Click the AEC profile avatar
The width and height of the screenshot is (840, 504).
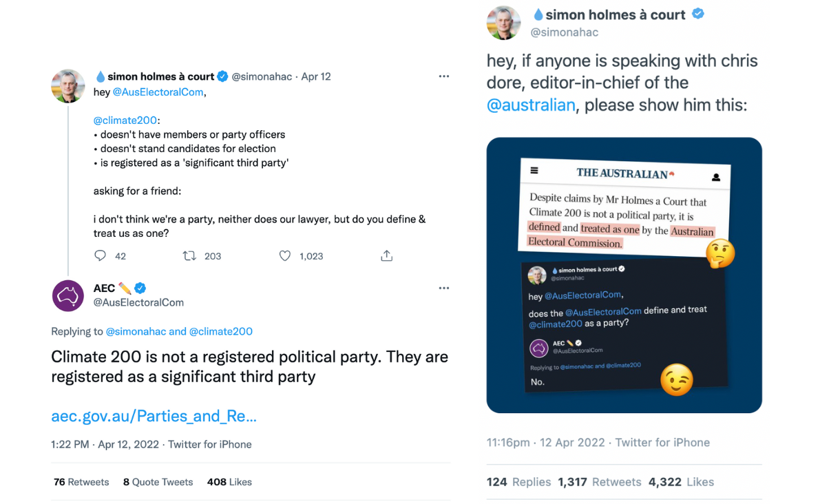[x=68, y=296]
